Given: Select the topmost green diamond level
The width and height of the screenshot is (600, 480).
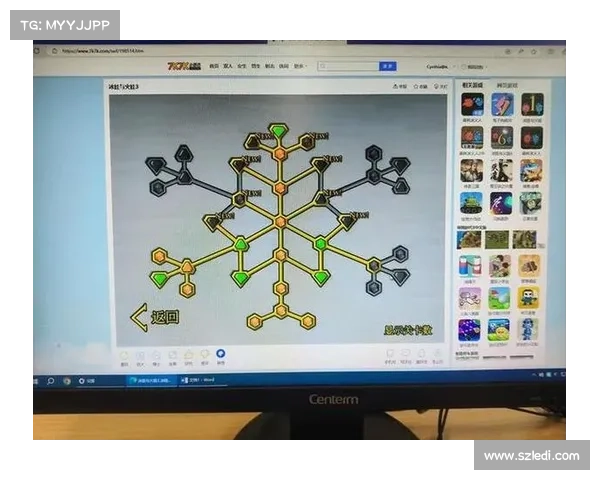Looking at the screenshot, I should coord(279,130).
